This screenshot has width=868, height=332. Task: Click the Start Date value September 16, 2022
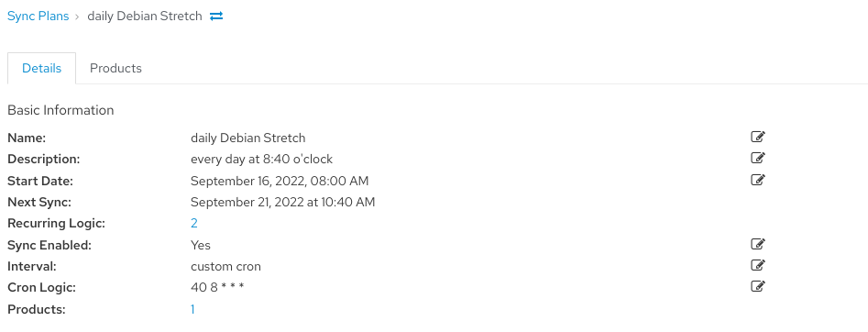(280, 181)
